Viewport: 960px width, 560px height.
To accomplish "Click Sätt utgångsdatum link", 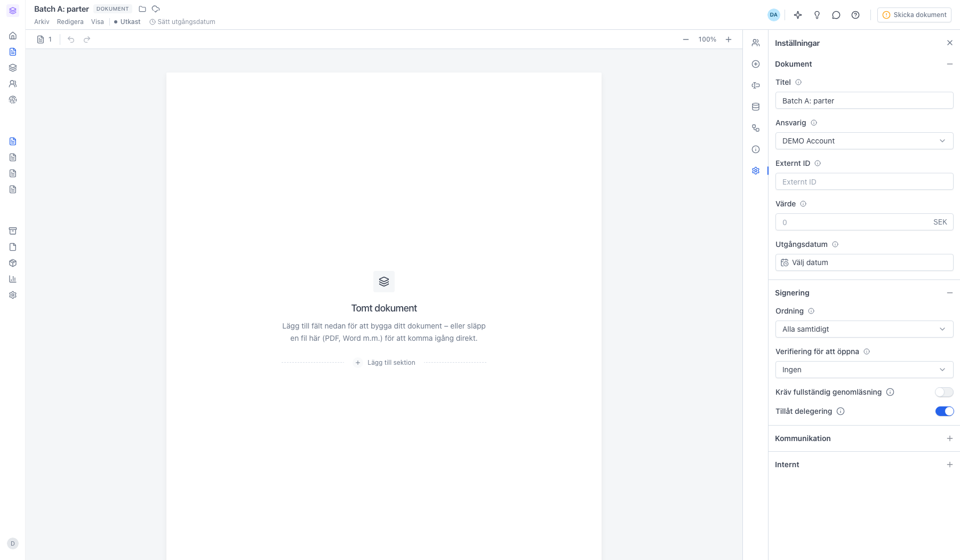I will (x=182, y=22).
